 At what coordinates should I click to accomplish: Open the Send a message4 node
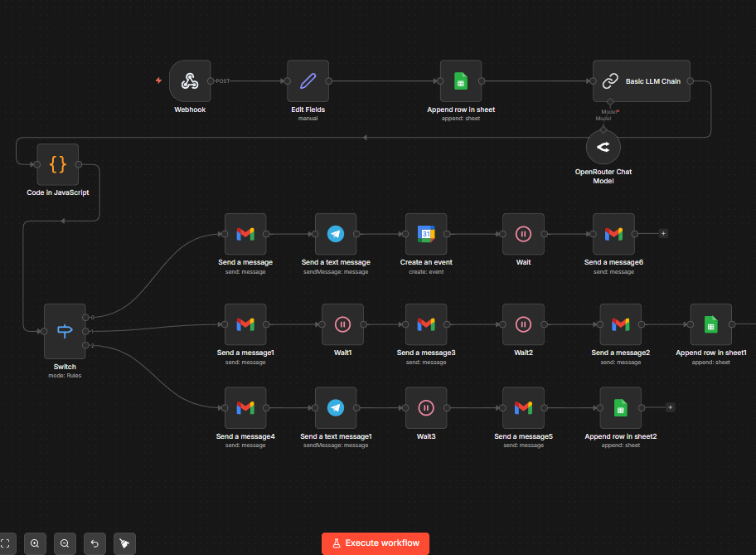tap(245, 408)
